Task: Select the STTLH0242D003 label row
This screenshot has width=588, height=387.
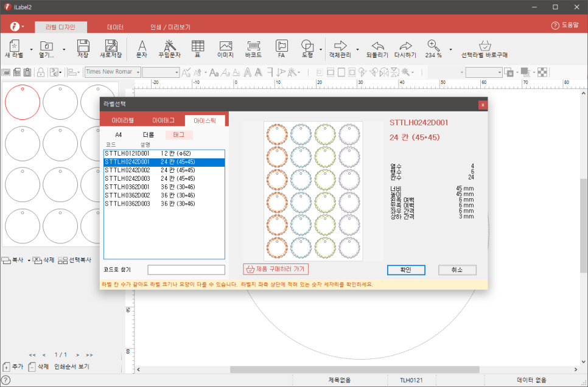Action: (164, 178)
